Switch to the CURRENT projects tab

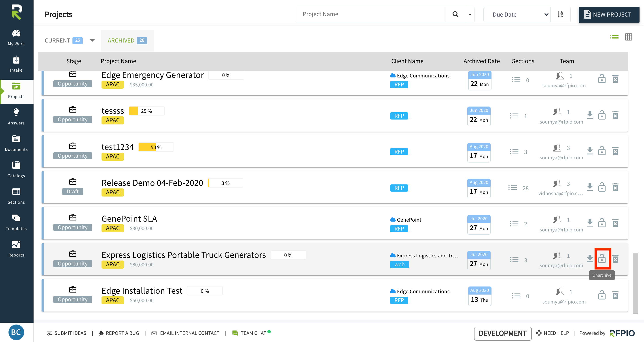point(64,41)
